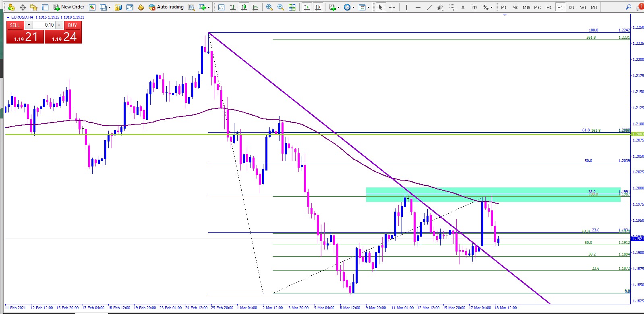Open the Market Watch window icon
The height and width of the screenshot is (314, 644).
(x=11, y=7)
